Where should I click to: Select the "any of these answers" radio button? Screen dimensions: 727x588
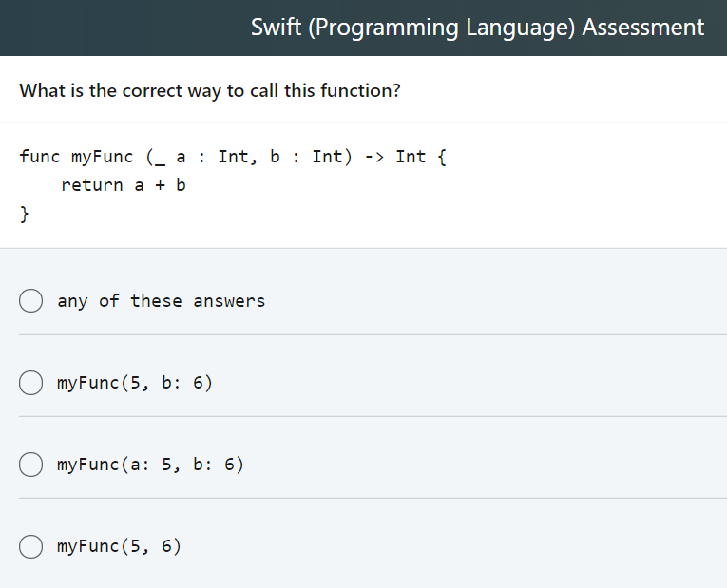[31, 301]
